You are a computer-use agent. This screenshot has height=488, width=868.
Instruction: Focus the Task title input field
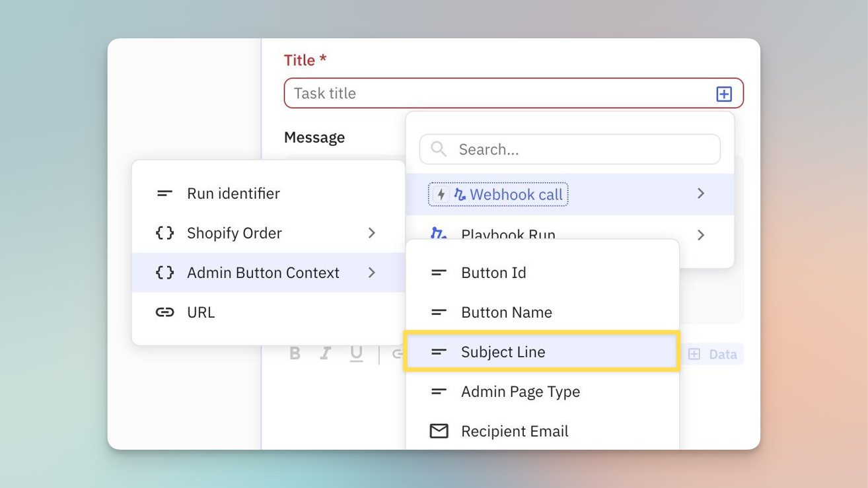(x=514, y=93)
